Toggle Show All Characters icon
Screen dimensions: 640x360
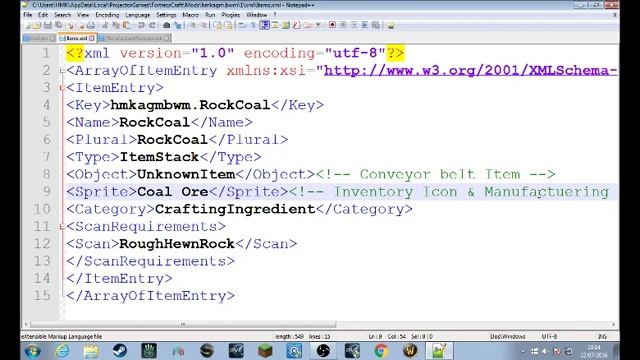coord(253,25)
